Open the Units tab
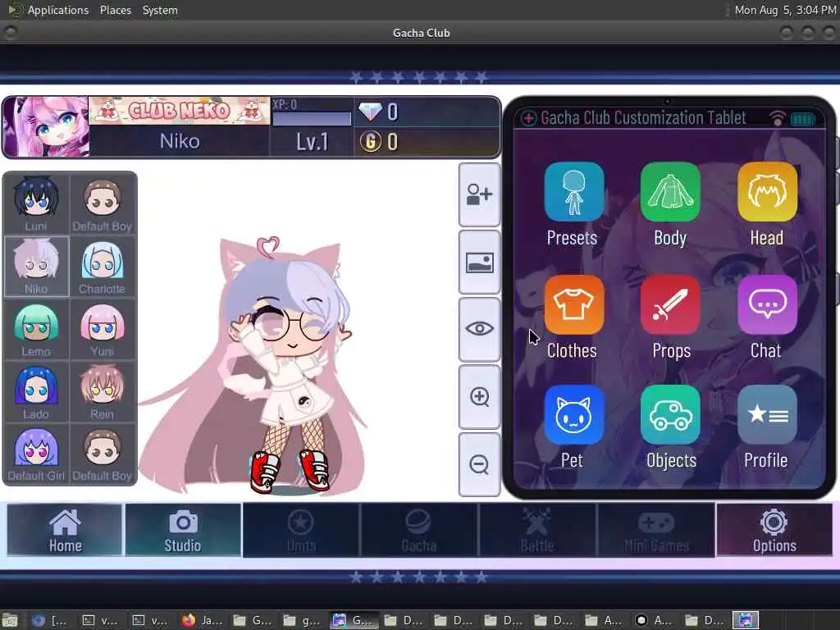Viewport: 840px width, 630px height. pos(301,530)
